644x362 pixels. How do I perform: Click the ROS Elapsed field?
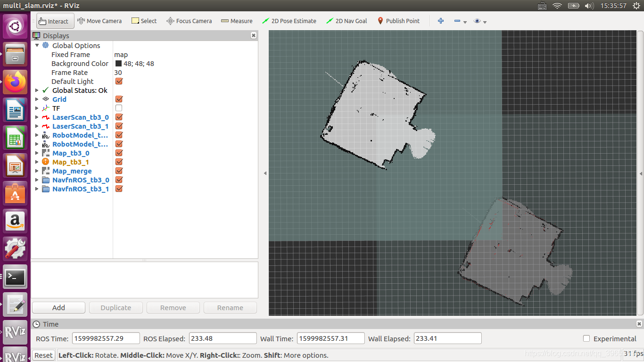pyautogui.click(x=223, y=338)
